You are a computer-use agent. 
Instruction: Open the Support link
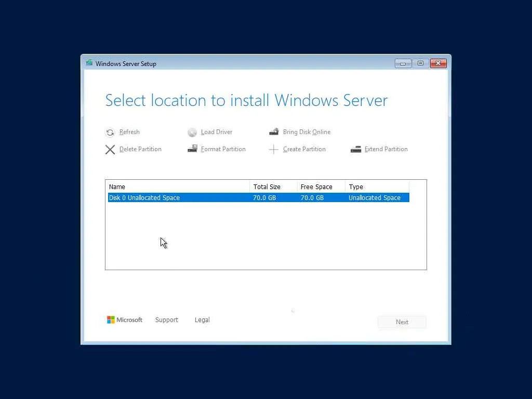167,320
